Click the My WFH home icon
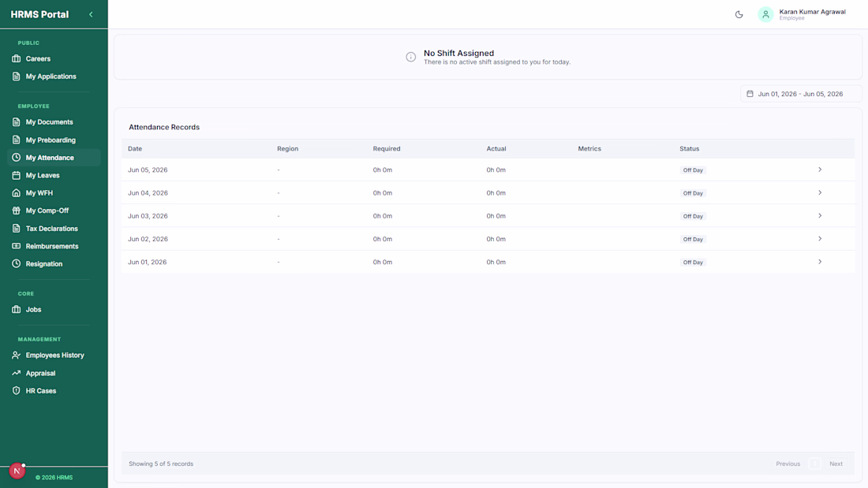Image resolution: width=868 pixels, height=488 pixels. tap(16, 193)
